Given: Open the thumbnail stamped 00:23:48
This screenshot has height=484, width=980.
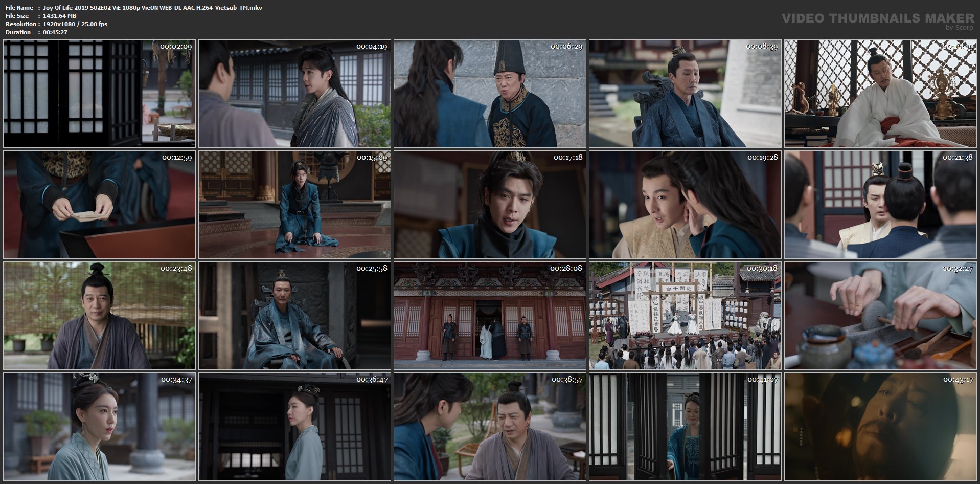Looking at the screenshot, I should [x=99, y=316].
